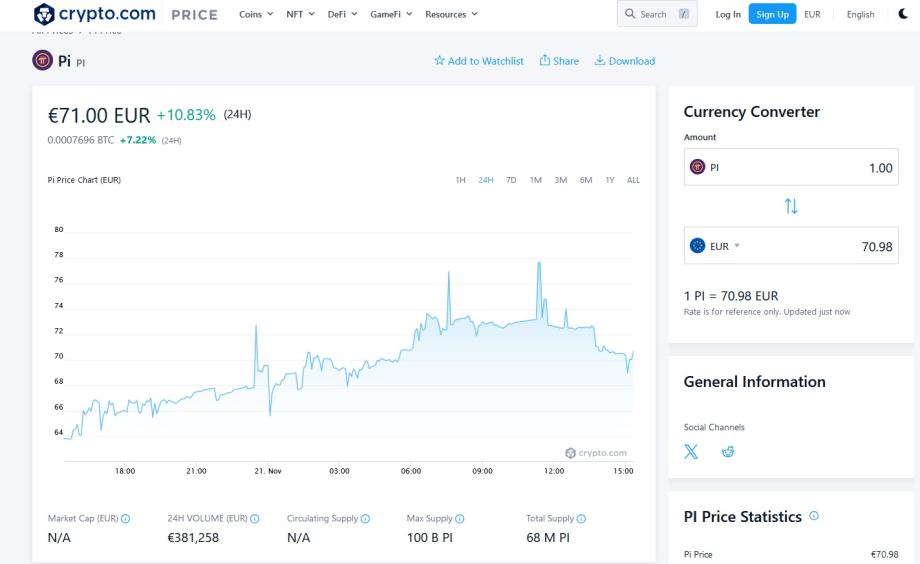This screenshot has height=564, width=920.
Task: Open the X social channel
Action: (x=691, y=452)
